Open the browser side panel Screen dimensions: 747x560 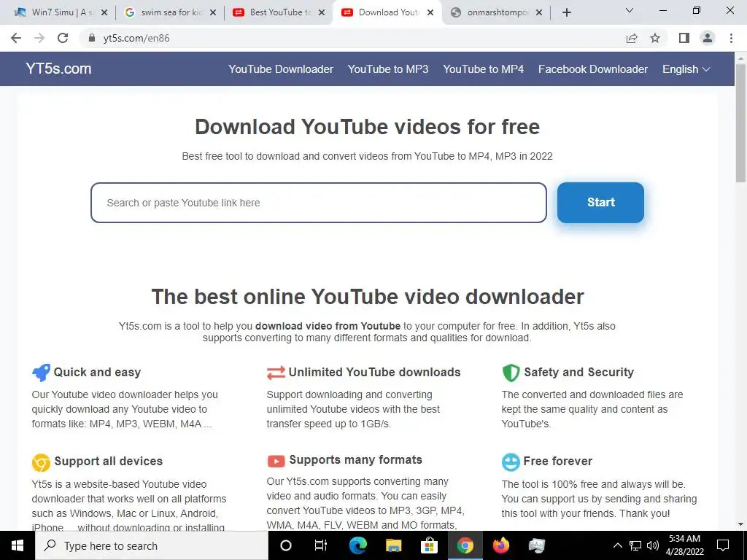[684, 38]
